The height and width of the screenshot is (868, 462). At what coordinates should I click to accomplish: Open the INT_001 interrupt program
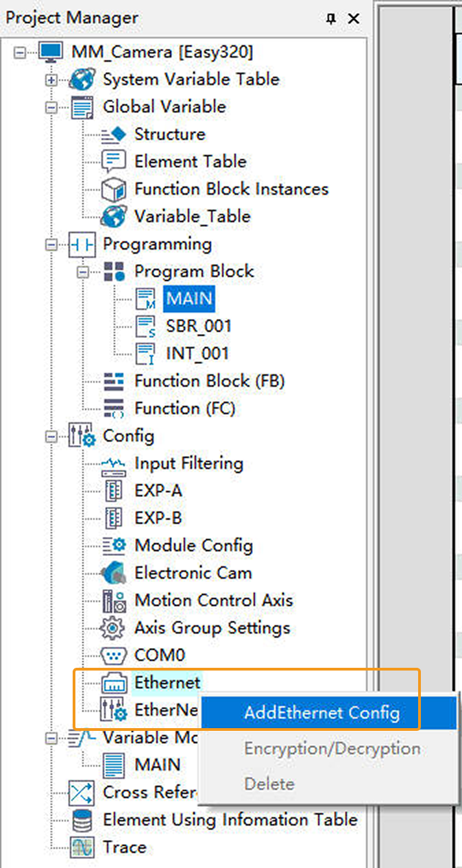coord(197,354)
